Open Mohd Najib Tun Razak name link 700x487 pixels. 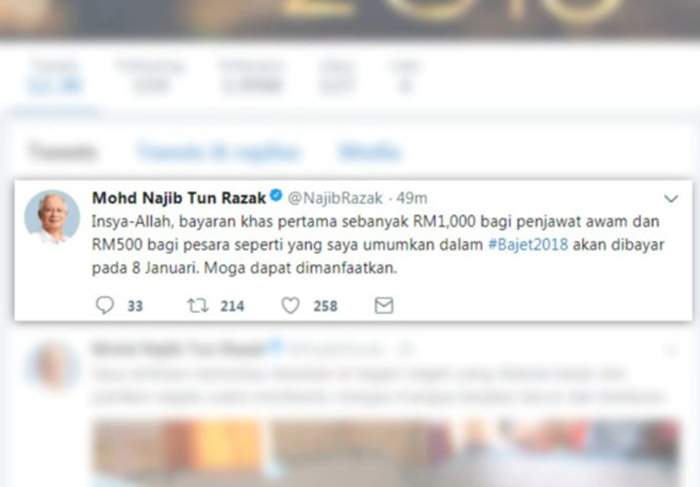click(x=179, y=198)
